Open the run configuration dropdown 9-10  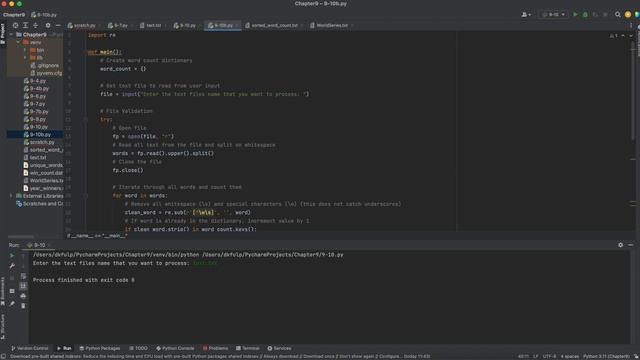pos(553,15)
